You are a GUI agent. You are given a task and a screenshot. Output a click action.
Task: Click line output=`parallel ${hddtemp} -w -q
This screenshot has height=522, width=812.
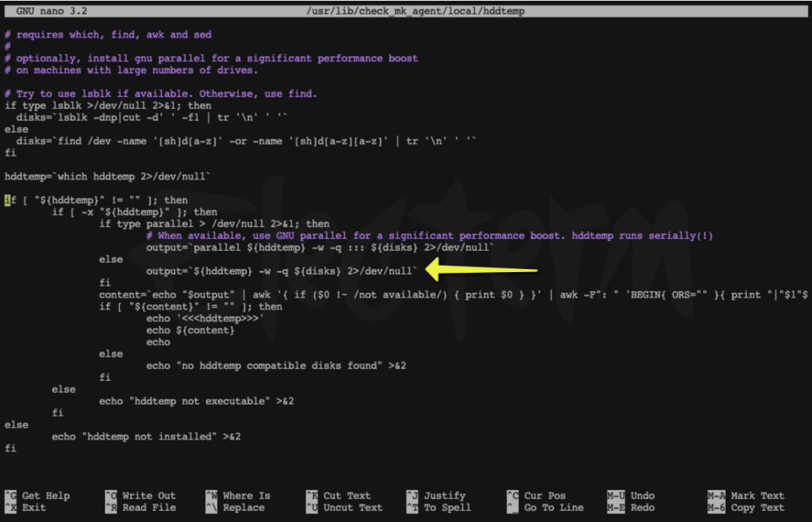point(320,248)
